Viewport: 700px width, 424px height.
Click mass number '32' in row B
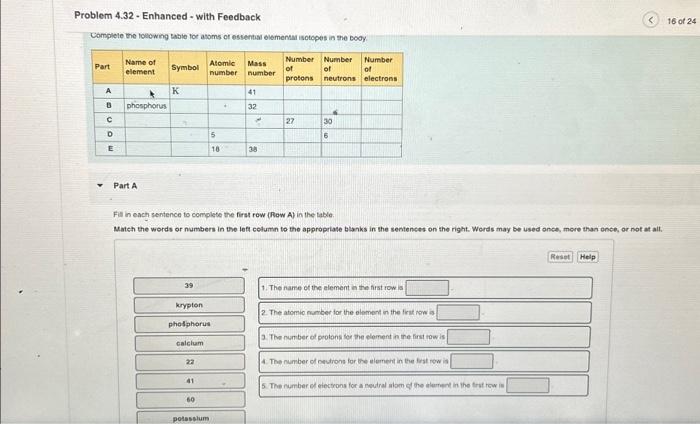pyautogui.click(x=252, y=107)
